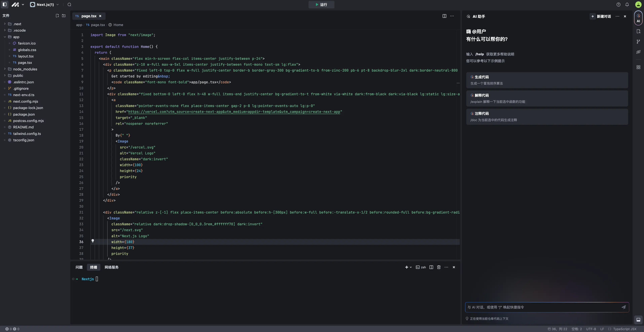The width and height of the screenshot is (644, 332).
Task: Split the editor view
Action: pyautogui.click(x=444, y=16)
